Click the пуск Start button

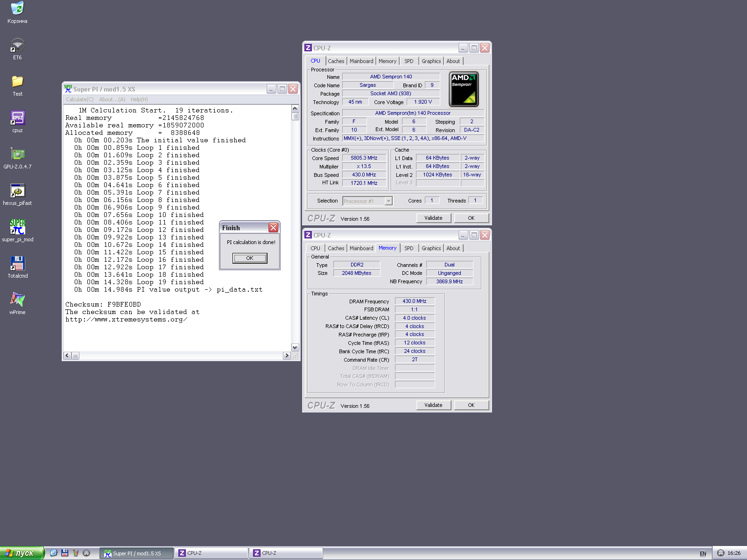point(21,553)
